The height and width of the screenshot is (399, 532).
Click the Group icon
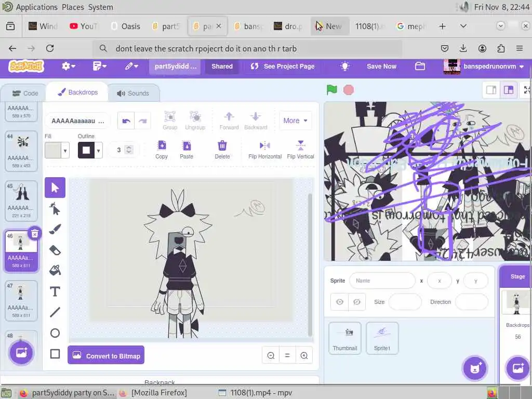[x=170, y=121]
